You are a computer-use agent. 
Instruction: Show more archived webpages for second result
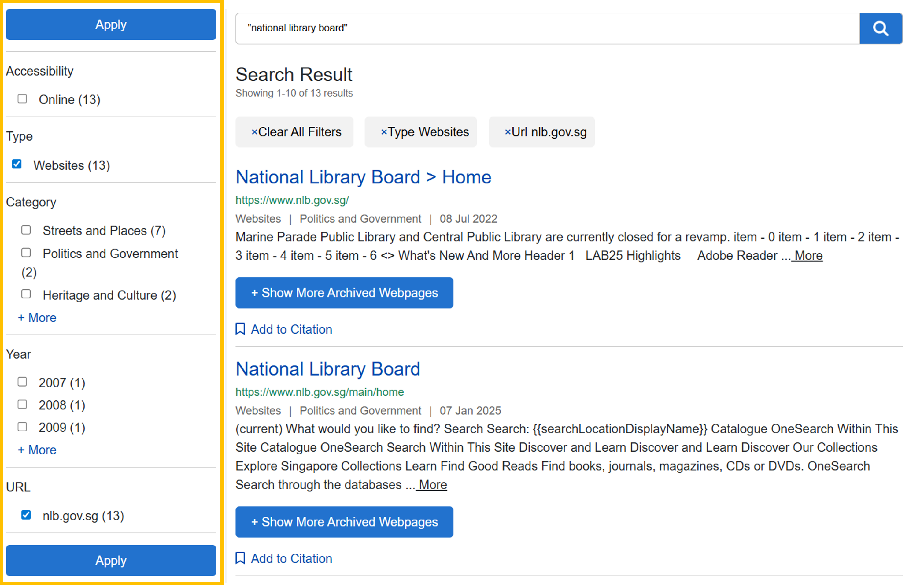pyautogui.click(x=344, y=522)
